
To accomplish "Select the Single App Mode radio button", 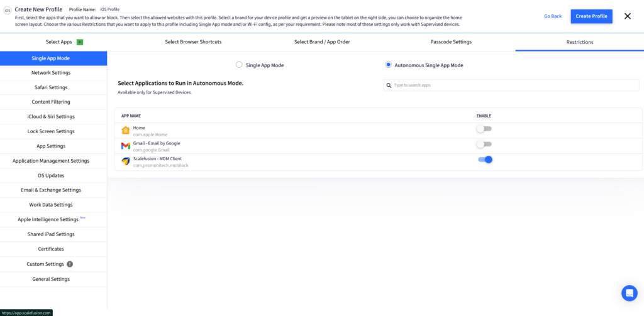I will pos(239,65).
